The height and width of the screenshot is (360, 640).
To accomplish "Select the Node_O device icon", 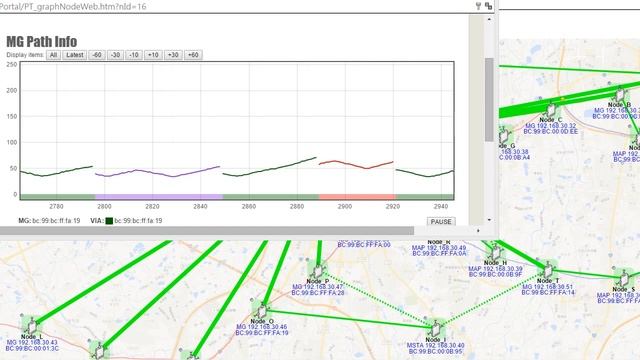I will [x=262, y=311].
